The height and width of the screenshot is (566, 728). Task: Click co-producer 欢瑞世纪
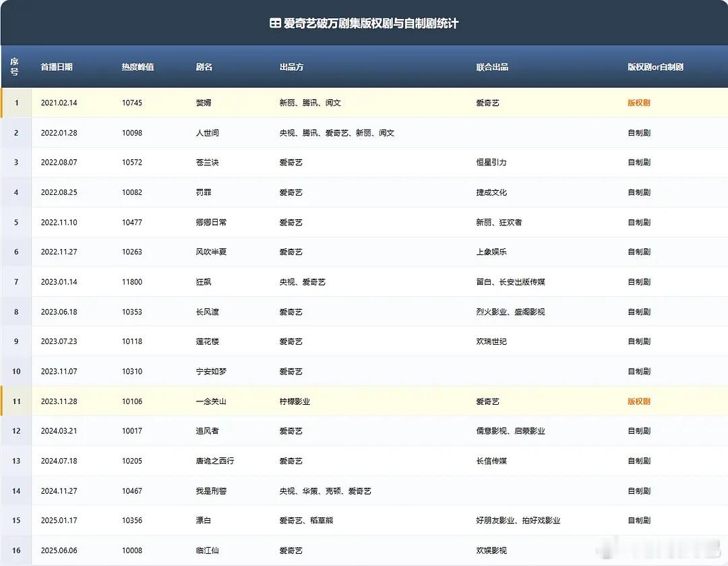(x=491, y=341)
